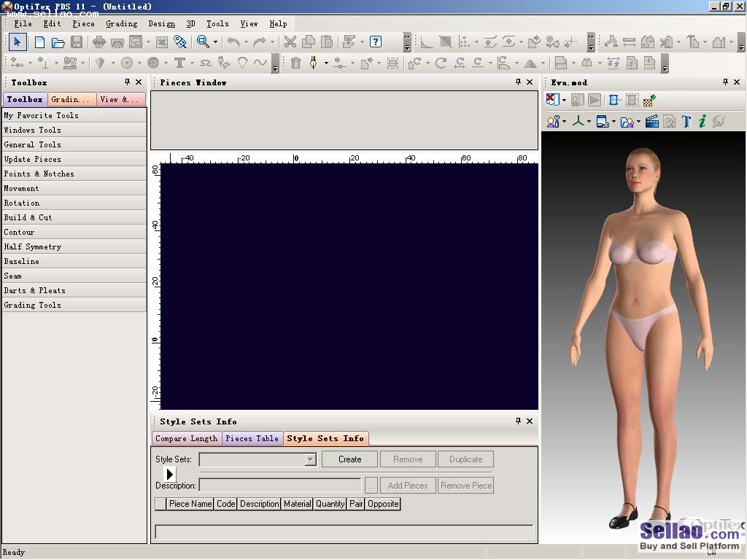Select the fountain pen Draft tool
The height and width of the screenshot is (560, 747).
point(314,63)
